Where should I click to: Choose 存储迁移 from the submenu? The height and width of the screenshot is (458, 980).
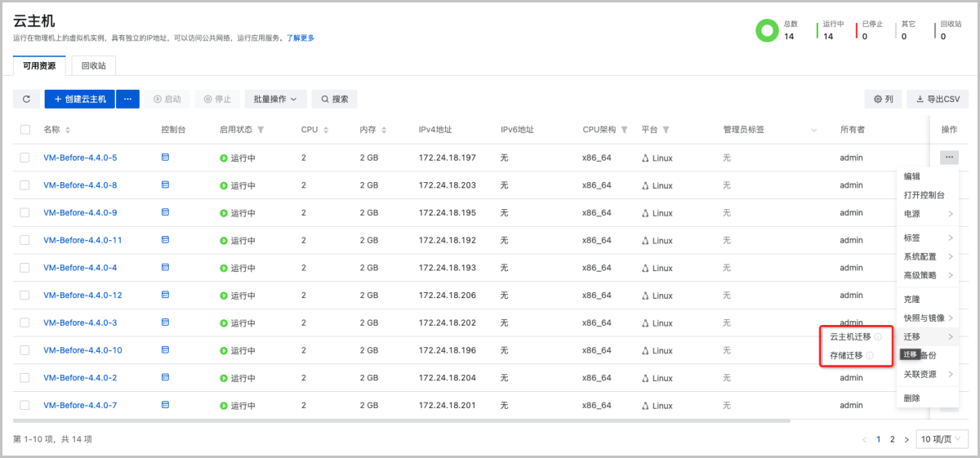[846, 355]
